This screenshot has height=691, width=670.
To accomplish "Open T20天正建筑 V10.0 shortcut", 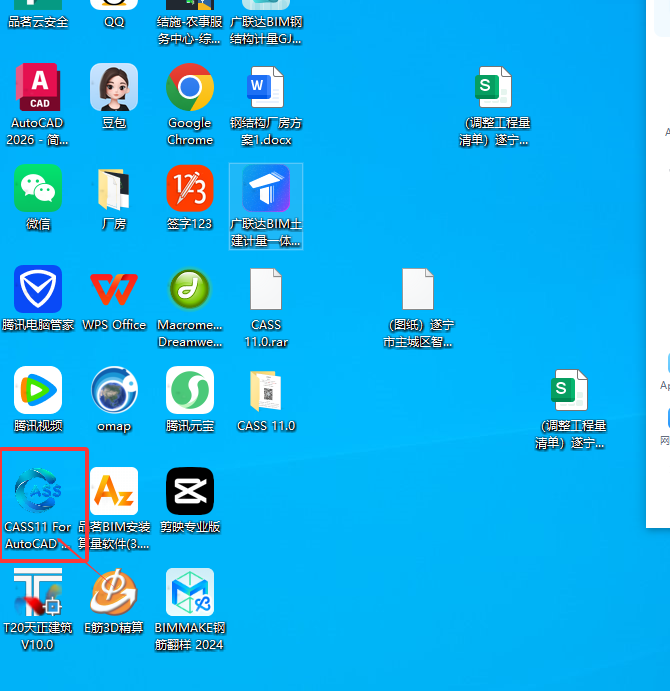I will point(38,592).
